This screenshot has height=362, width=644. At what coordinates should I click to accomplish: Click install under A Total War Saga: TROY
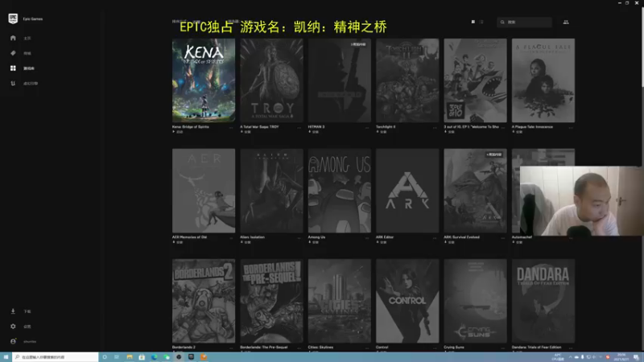[x=246, y=132]
